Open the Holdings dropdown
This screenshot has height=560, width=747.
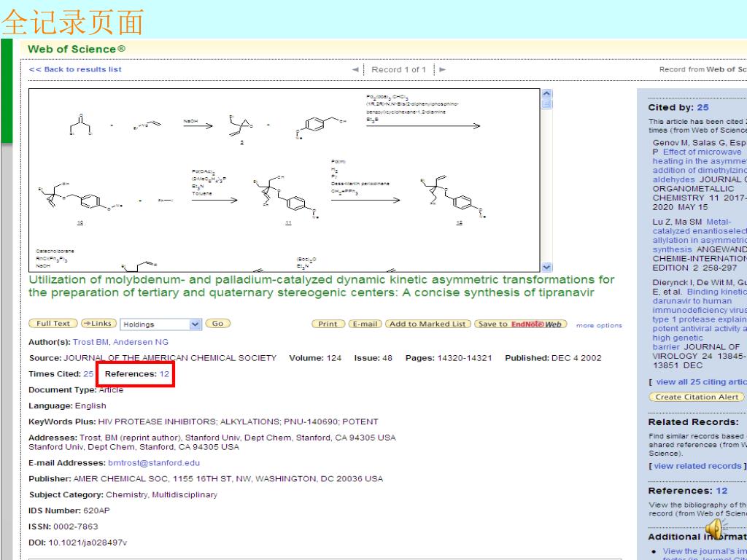tap(160, 324)
